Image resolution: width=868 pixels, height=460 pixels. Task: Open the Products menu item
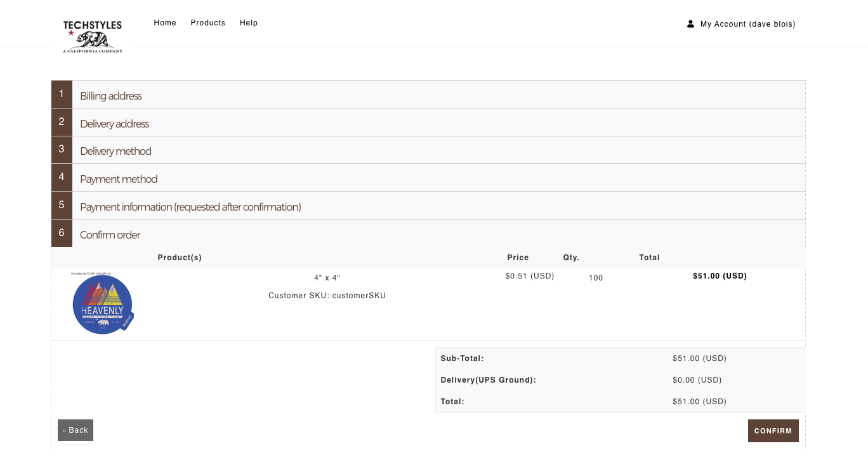208,23
